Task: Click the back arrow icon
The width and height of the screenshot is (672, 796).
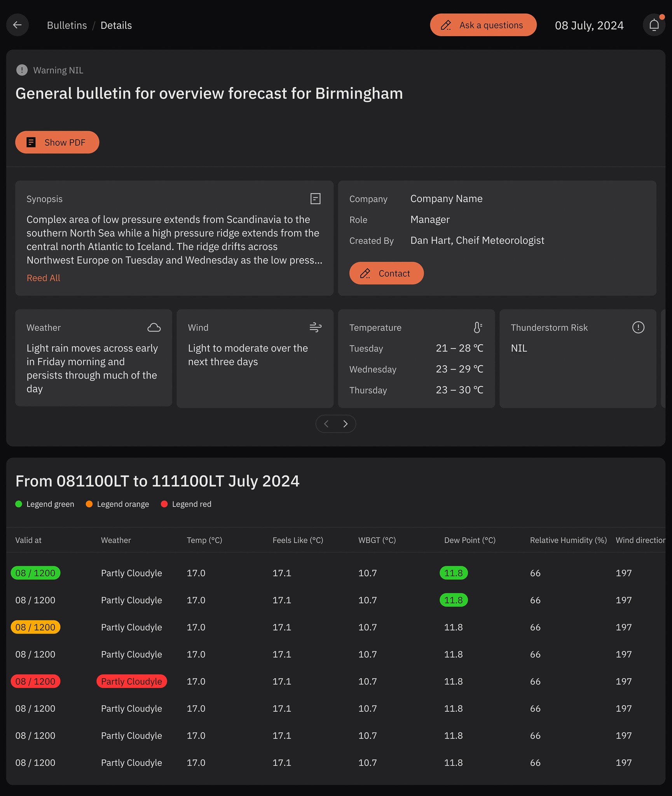Action: (x=17, y=25)
